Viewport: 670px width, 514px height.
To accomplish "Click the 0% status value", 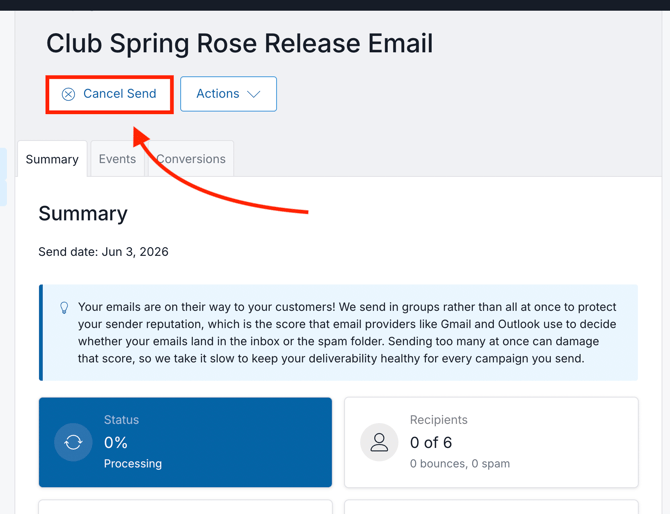I will 116,442.
